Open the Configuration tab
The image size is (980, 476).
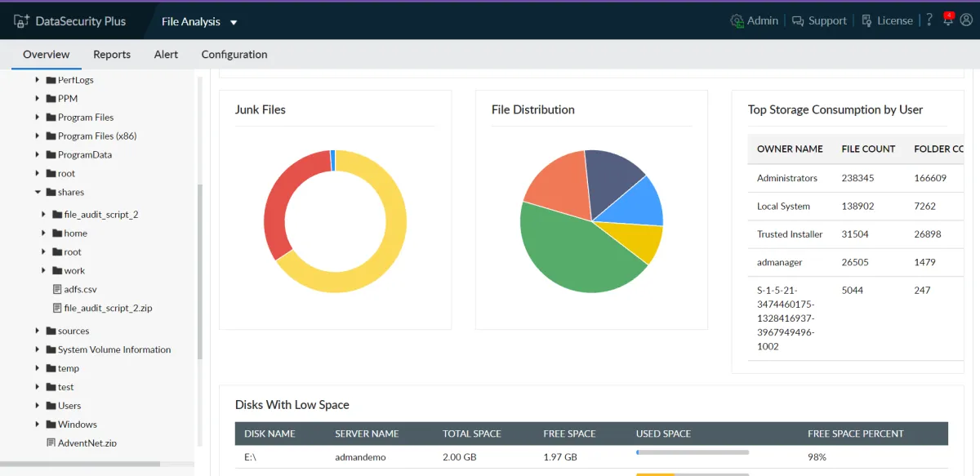234,55
